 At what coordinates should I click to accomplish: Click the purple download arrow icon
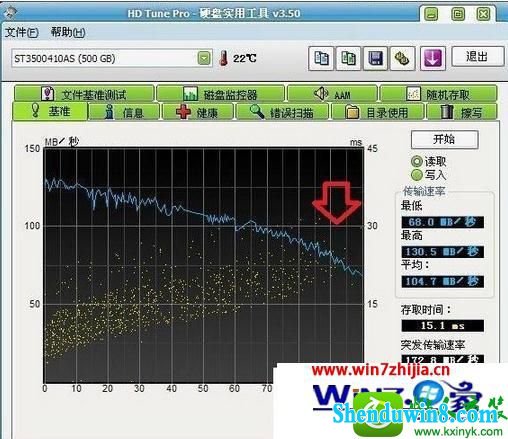pyautogui.click(x=433, y=58)
